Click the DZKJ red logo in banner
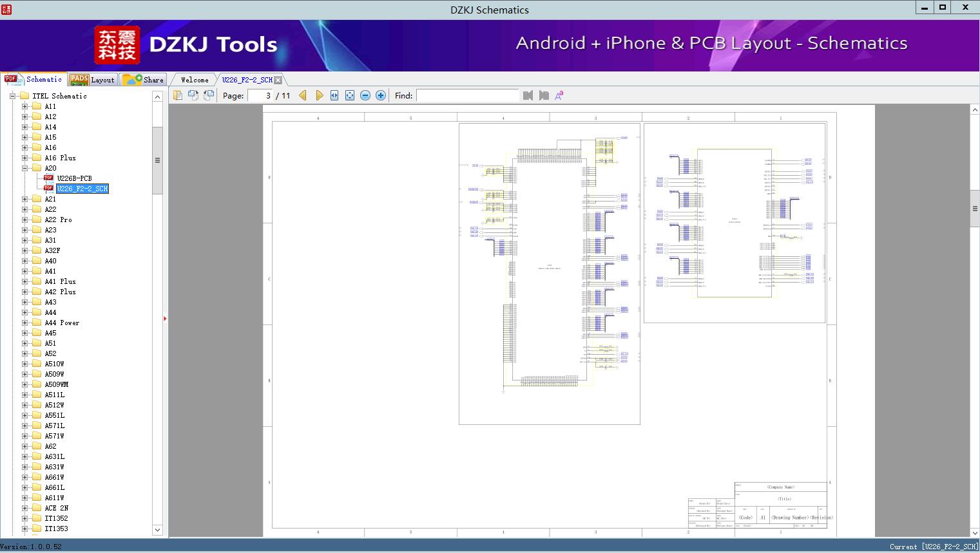Image resolution: width=980 pixels, height=553 pixels. point(117,45)
